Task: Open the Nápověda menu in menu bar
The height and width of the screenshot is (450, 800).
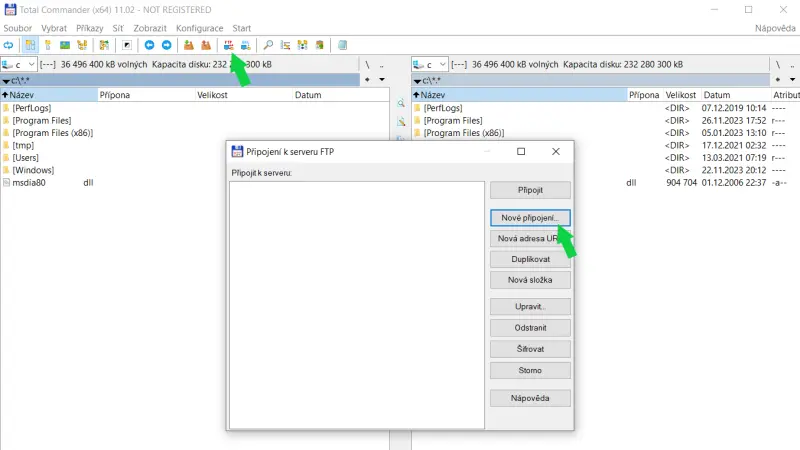Action: [x=775, y=28]
